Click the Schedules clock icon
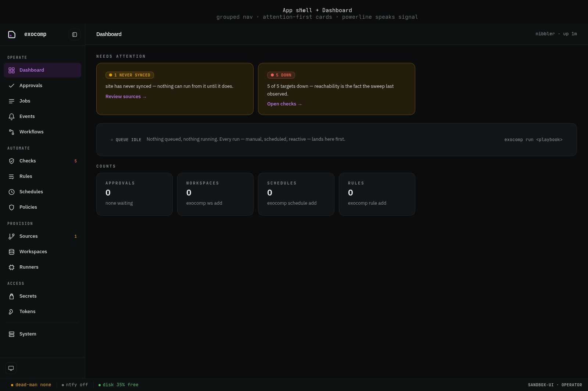The image size is (588, 391). click(x=11, y=192)
